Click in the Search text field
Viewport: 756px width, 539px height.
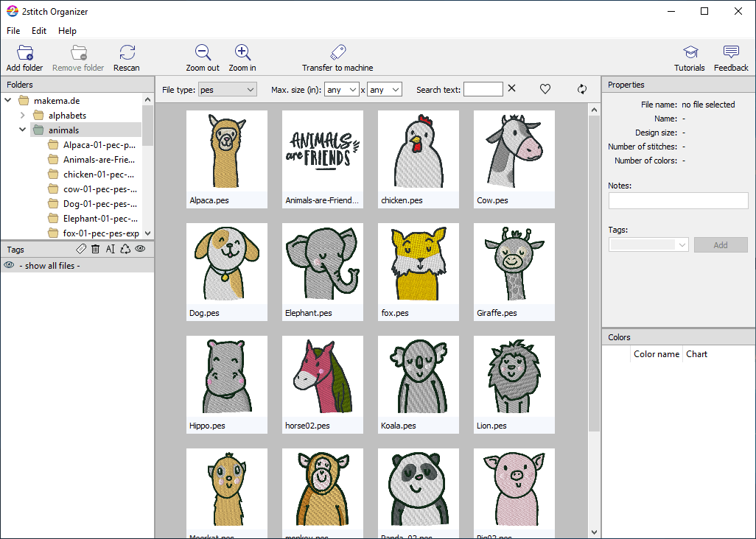(483, 90)
